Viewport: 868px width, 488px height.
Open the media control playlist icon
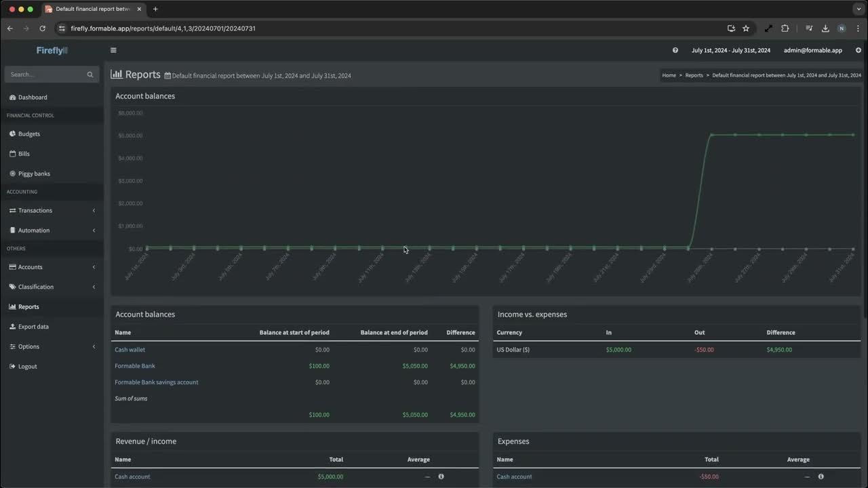point(809,28)
